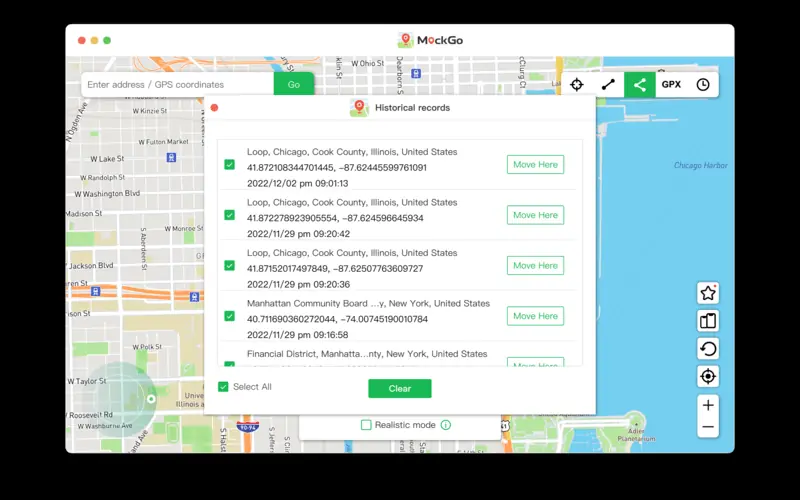This screenshot has width=800, height=500.
Task: Focus the address / GPS coordinates field
Action: click(178, 85)
